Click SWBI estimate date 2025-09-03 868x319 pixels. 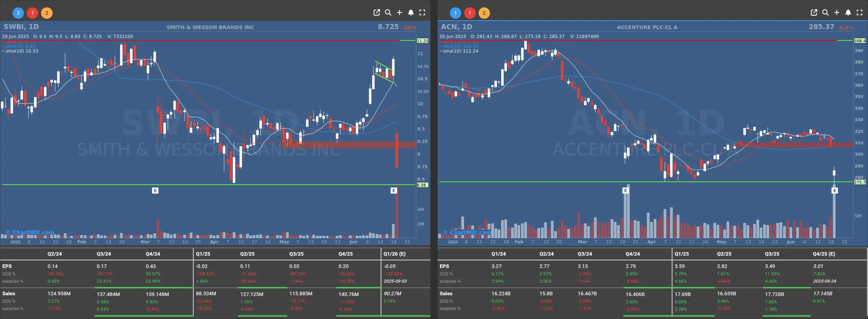pos(395,281)
